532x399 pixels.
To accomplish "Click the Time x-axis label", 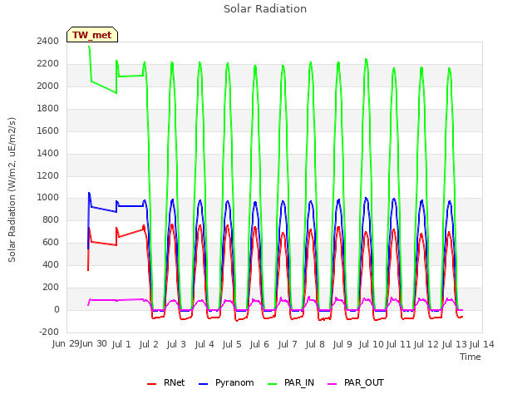I will [470, 357].
